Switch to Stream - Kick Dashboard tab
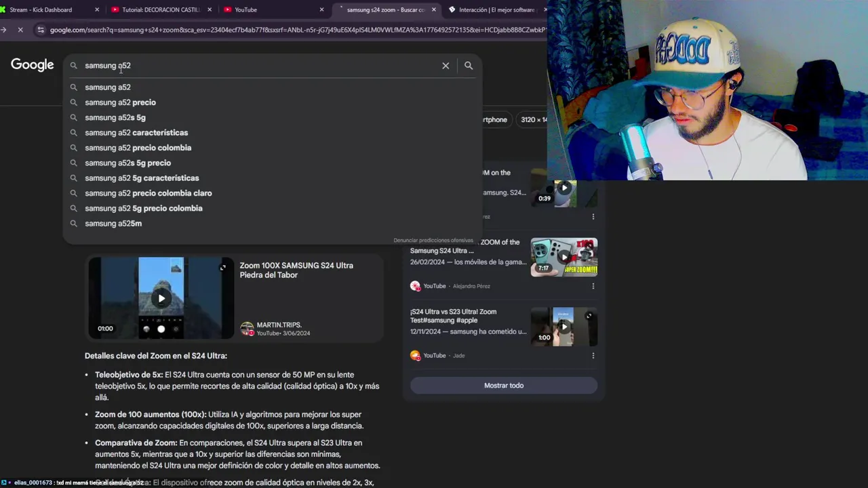The image size is (868, 488). pyautogui.click(x=46, y=9)
